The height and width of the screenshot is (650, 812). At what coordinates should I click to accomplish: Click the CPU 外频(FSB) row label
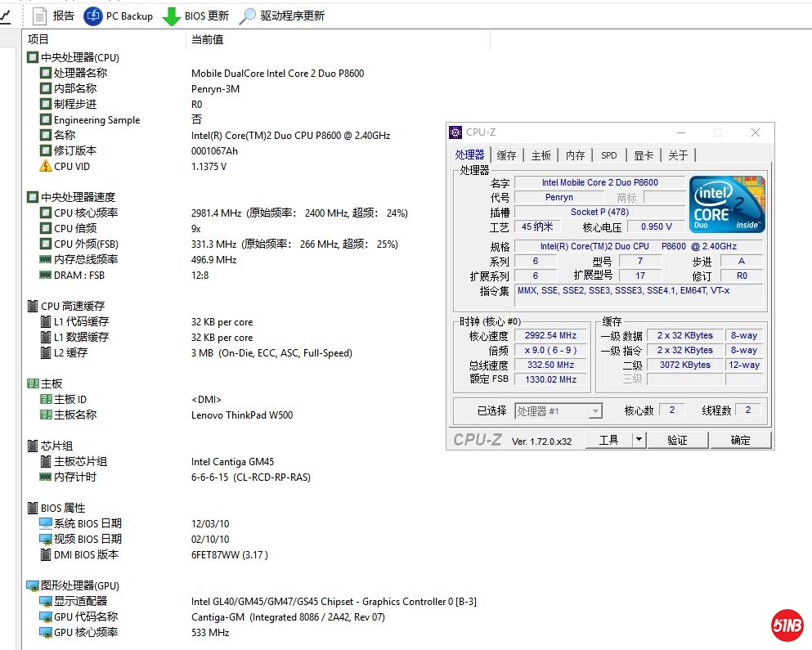(x=86, y=244)
